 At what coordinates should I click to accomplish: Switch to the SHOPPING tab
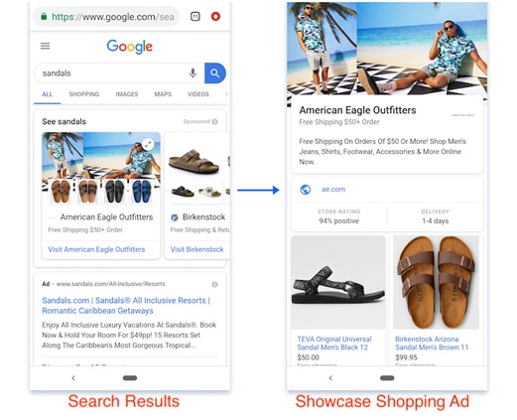tap(84, 94)
